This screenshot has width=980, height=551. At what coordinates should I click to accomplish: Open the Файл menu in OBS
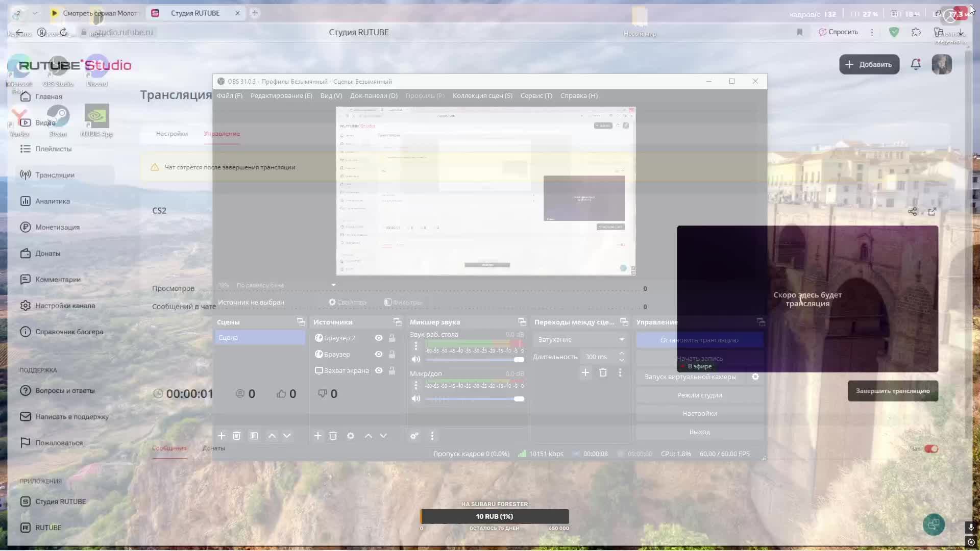[230, 95]
